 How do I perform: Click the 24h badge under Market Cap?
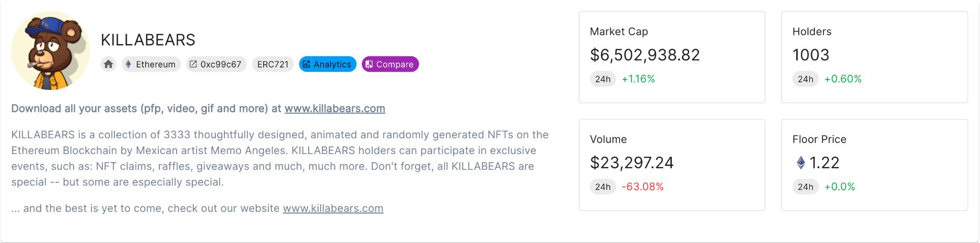coord(603,79)
